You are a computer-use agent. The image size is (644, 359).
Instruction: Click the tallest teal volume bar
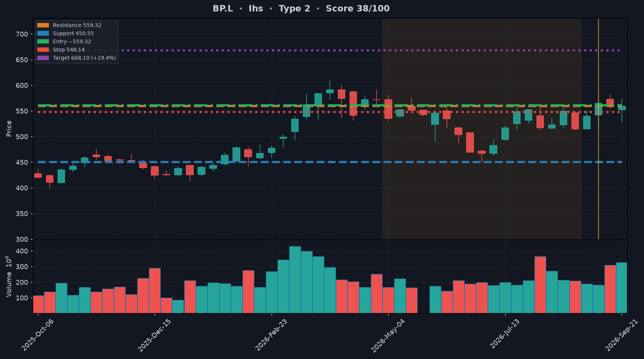[295, 280]
